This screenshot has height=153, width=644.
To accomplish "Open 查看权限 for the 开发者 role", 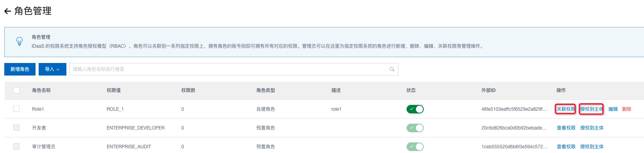I will 566,128.
